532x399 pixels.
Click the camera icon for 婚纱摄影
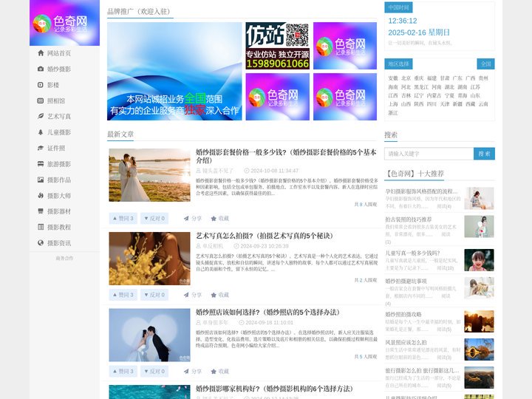[41, 69]
